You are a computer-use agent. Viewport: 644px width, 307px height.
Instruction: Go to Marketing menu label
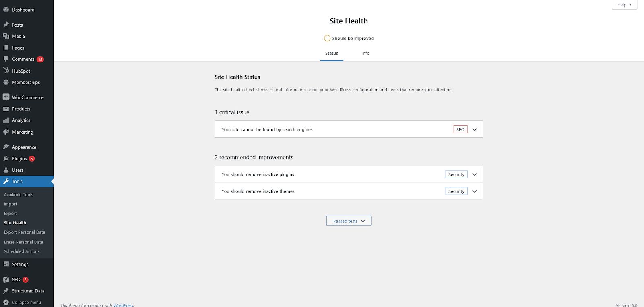pyautogui.click(x=23, y=132)
